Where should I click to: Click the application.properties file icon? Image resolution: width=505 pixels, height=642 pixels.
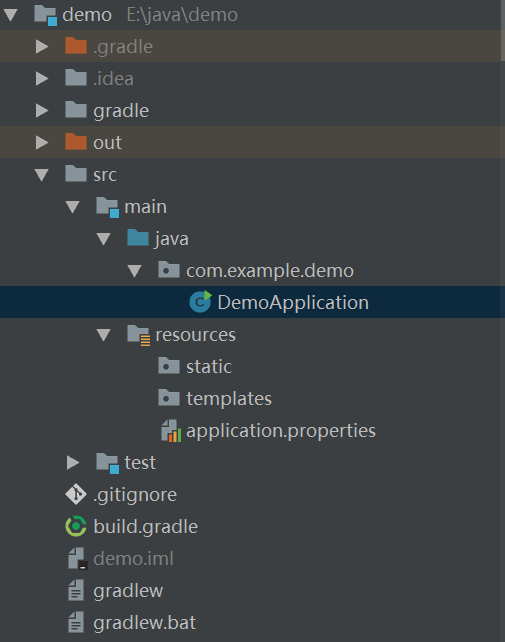pyautogui.click(x=171, y=431)
